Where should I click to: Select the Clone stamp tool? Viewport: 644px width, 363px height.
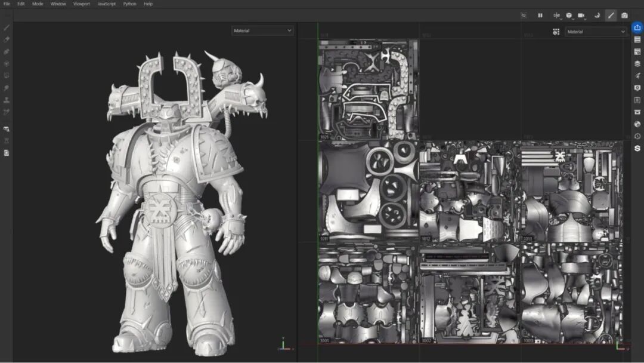pyautogui.click(x=7, y=100)
